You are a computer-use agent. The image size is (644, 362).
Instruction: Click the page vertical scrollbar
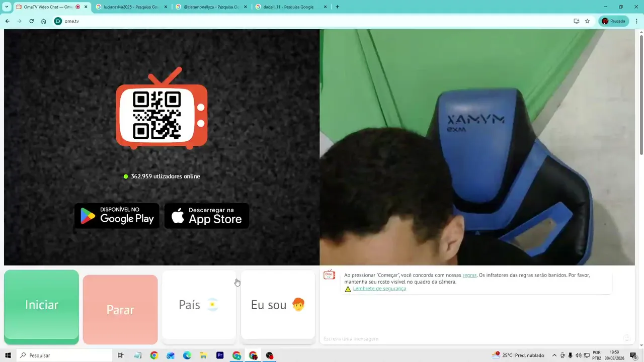[641, 95]
